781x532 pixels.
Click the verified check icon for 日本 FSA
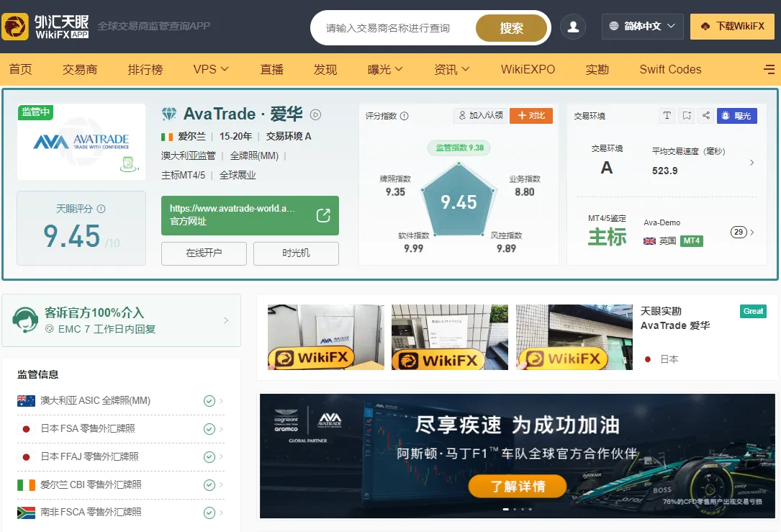(209, 429)
